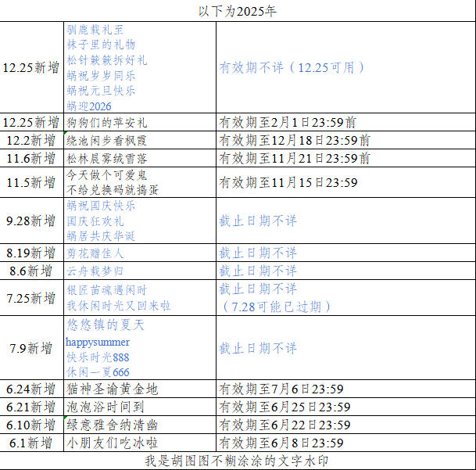Click the code '休闲一夏666'

98,372
